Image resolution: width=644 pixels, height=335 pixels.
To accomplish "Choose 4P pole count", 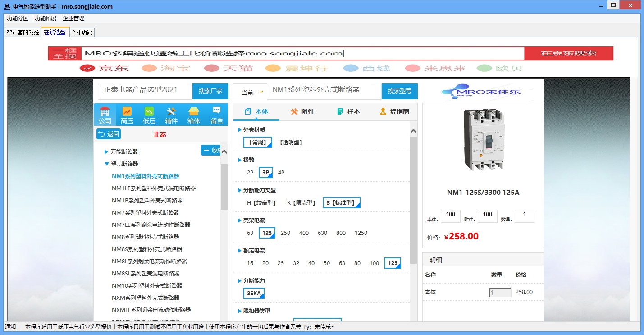I will pos(281,173).
